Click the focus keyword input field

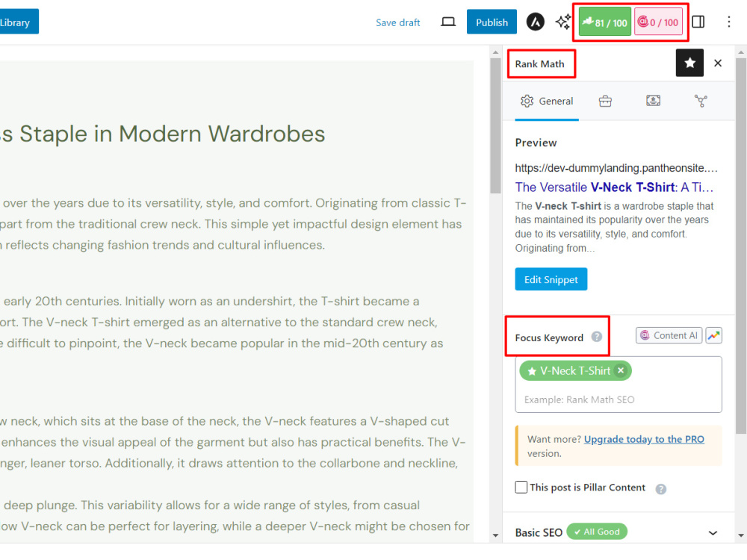(618, 399)
